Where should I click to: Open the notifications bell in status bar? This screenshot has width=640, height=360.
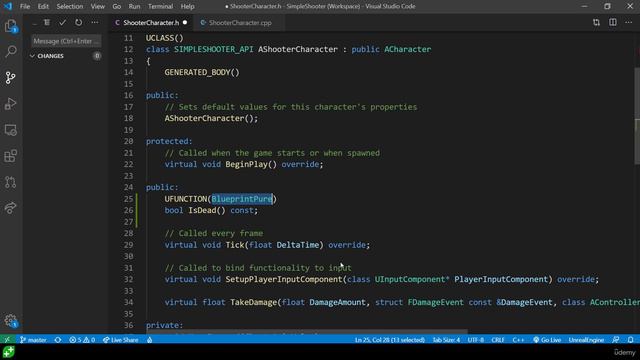point(631,340)
